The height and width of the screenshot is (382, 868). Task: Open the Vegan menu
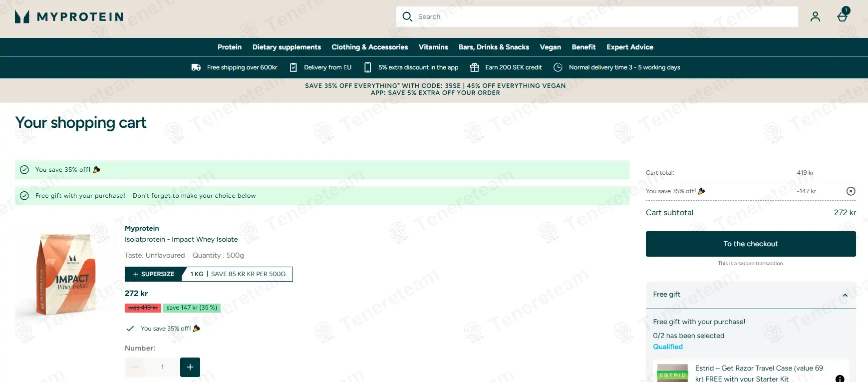[x=551, y=47]
